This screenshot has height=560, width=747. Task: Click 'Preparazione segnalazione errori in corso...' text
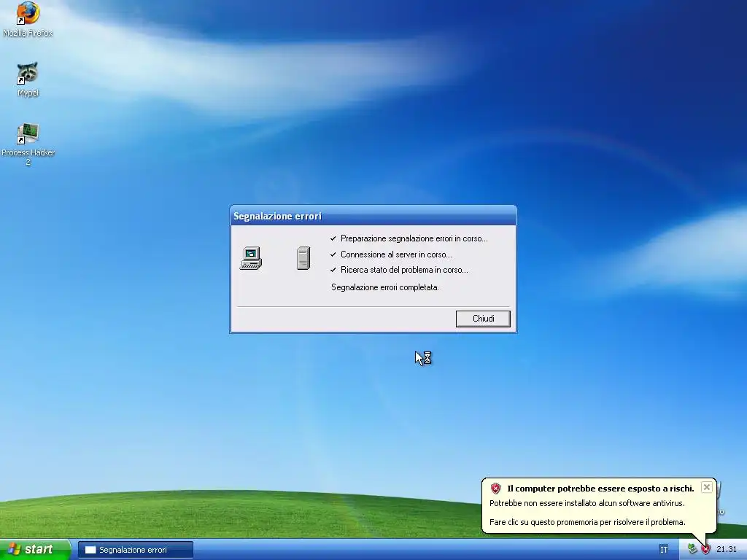(414, 238)
